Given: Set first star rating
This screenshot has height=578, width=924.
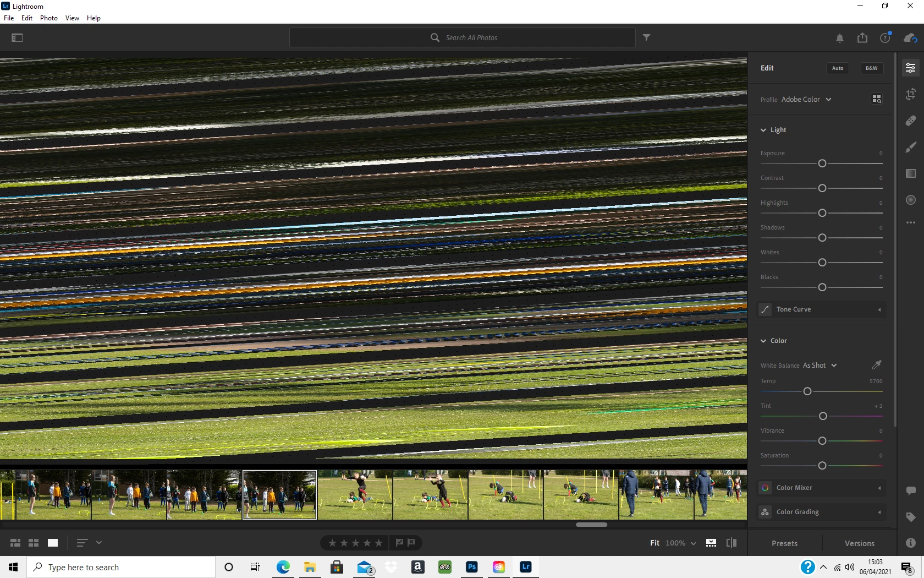Looking at the screenshot, I should coord(332,543).
